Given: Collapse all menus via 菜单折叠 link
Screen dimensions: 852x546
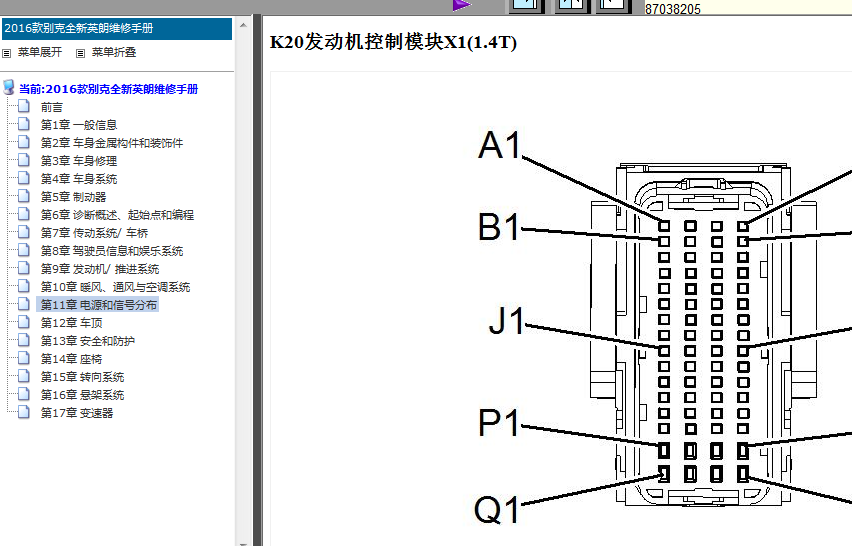Looking at the screenshot, I should tap(114, 52).
